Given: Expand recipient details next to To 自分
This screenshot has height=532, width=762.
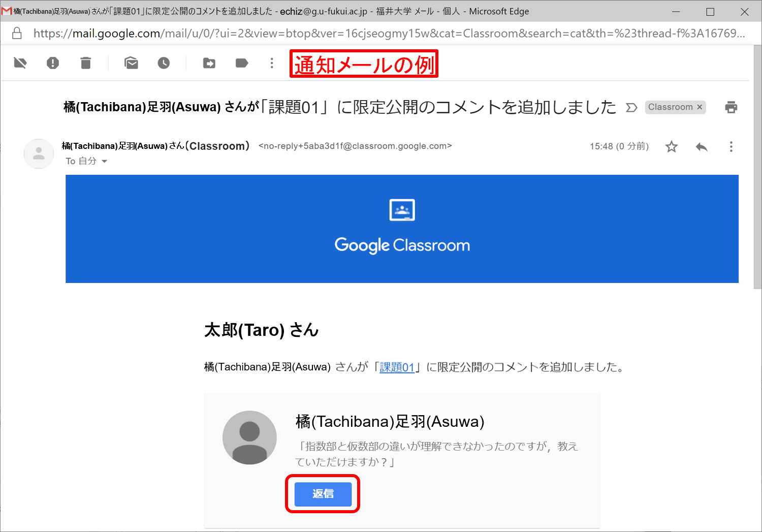Looking at the screenshot, I should [105, 161].
